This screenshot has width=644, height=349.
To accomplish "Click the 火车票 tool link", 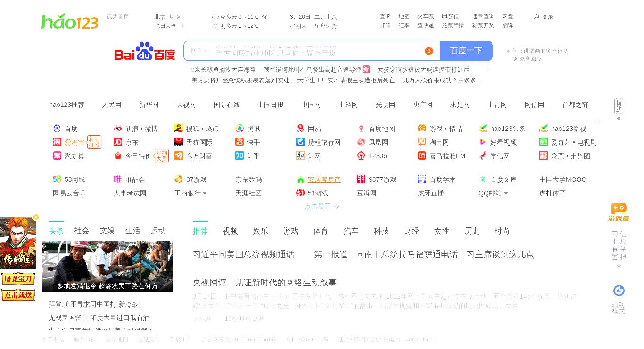I will point(426,16).
